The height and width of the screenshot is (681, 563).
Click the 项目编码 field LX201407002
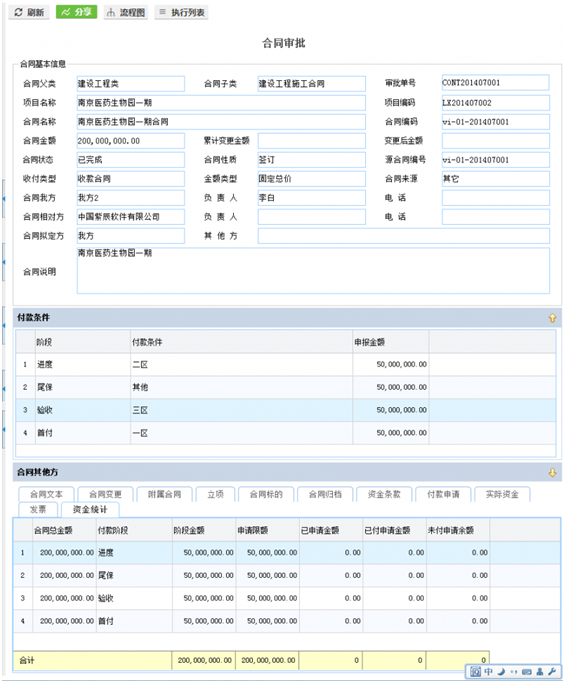[496, 103]
